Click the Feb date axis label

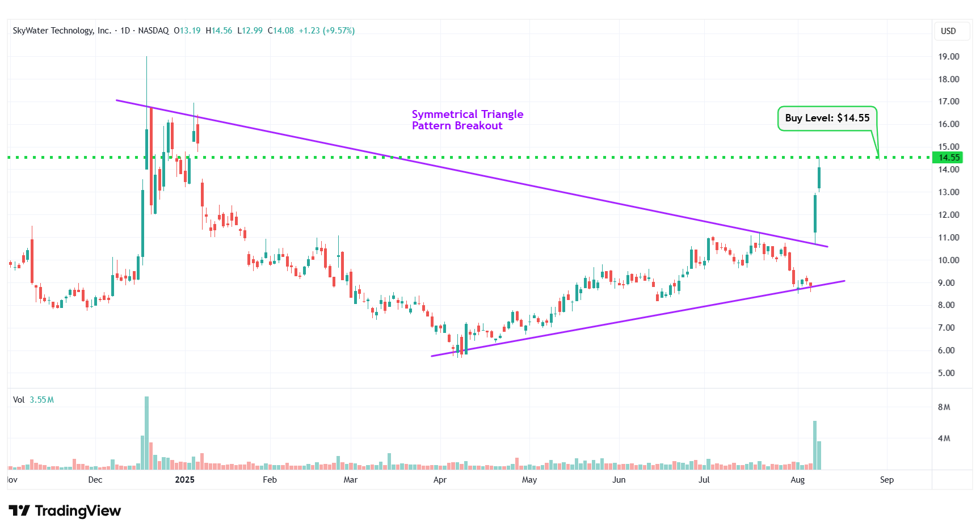click(270, 480)
